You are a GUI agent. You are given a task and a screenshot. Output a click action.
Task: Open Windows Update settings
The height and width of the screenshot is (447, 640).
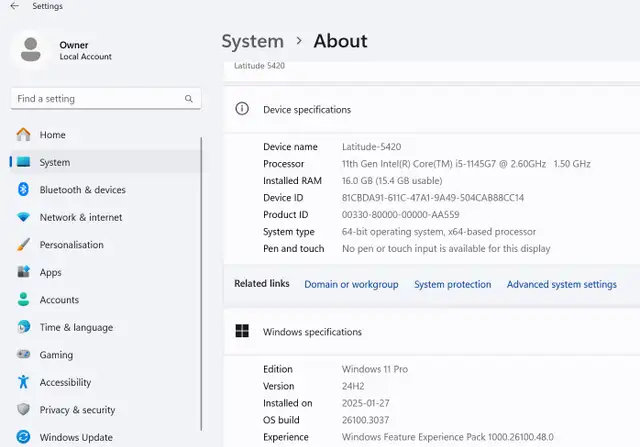click(106, 437)
